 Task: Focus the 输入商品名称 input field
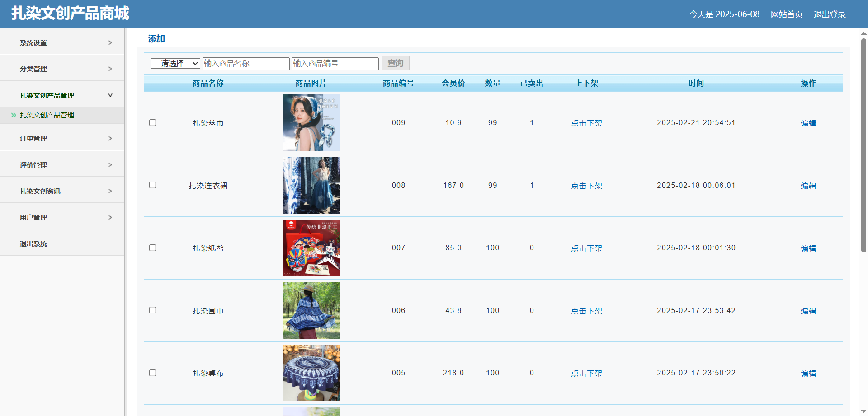point(246,64)
